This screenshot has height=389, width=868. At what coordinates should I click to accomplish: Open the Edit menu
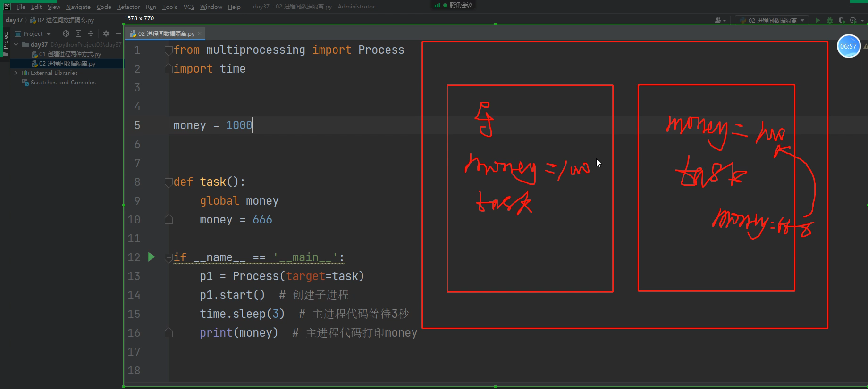[36, 7]
